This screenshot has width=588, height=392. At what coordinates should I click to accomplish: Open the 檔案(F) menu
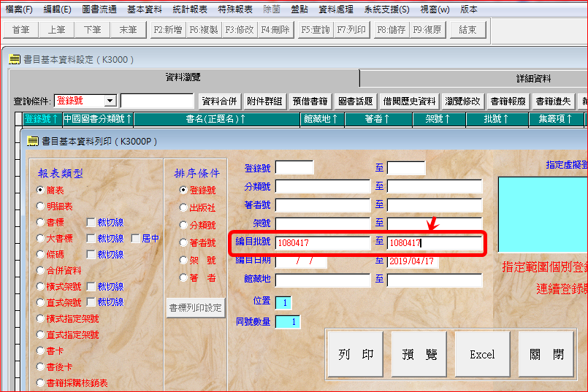pyautogui.click(x=19, y=9)
